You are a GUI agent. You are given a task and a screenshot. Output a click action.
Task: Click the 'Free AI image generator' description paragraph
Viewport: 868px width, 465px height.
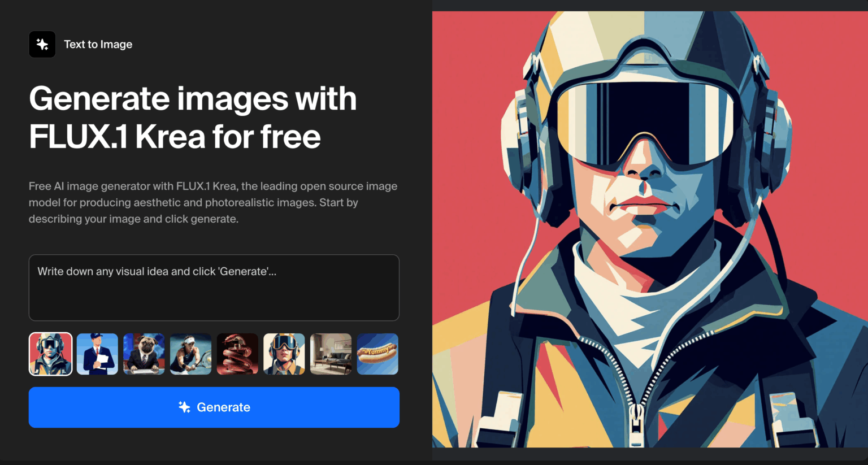[x=213, y=202]
